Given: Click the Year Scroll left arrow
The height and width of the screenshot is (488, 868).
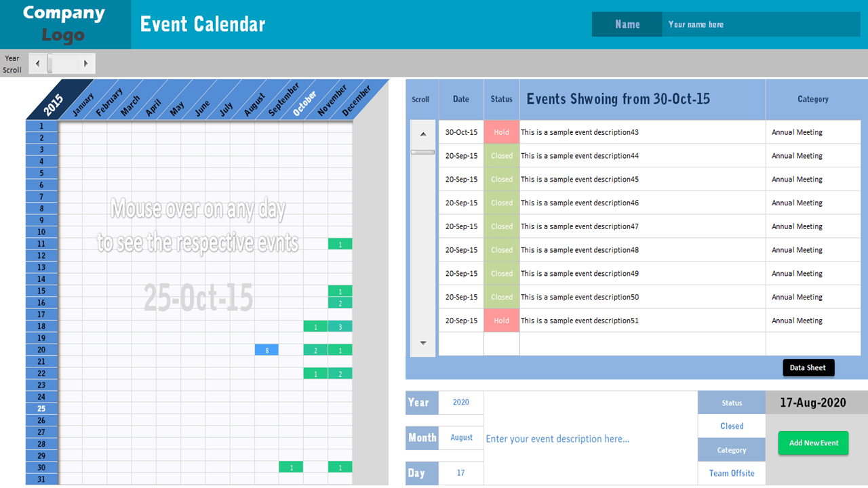Looking at the screenshot, I should point(37,63).
